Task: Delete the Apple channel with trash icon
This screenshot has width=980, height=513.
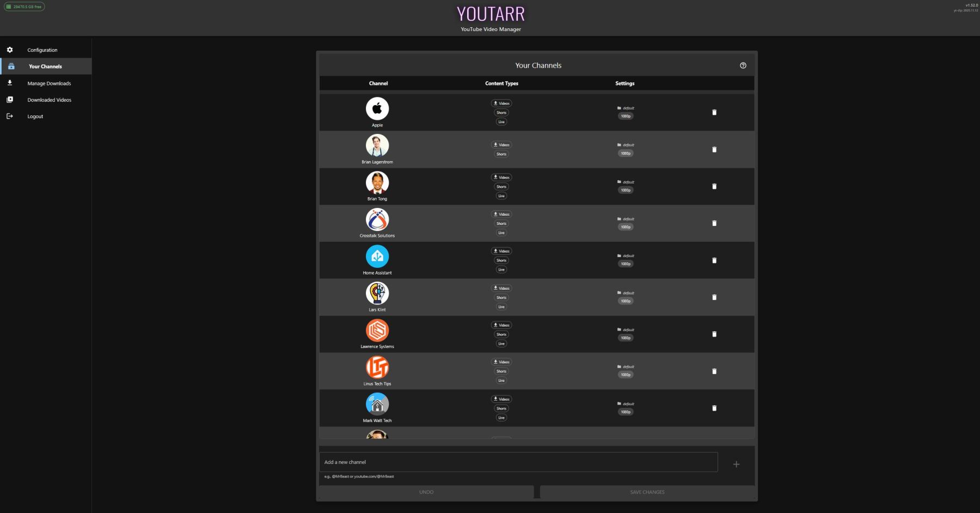Action: point(714,113)
